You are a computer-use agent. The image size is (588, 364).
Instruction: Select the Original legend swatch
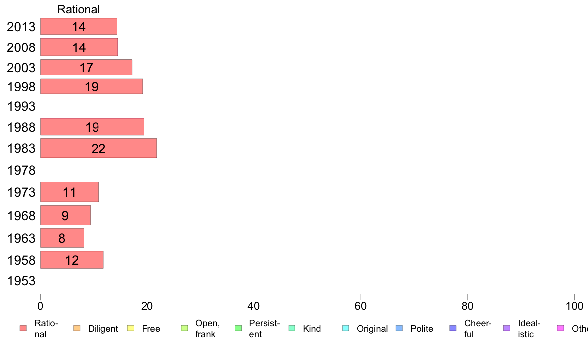tap(345, 328)
